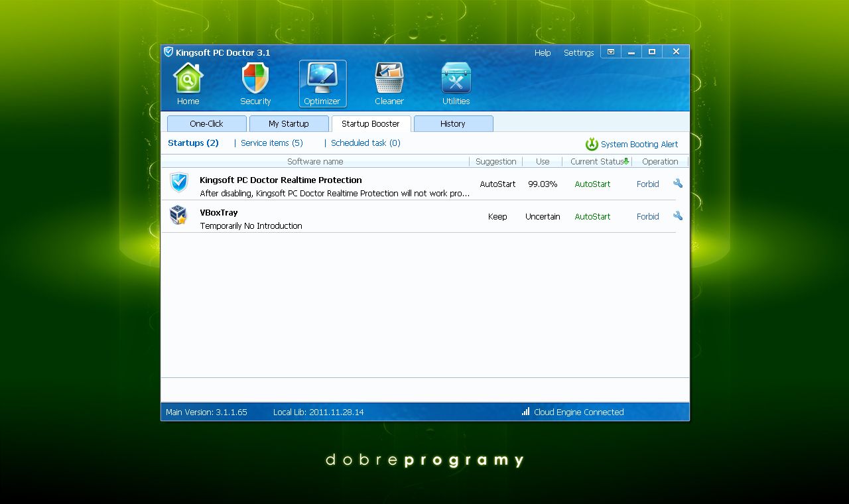Open the System Booting Alert link
The height and width of the screenshot is (504, 849).
(639, 144)
